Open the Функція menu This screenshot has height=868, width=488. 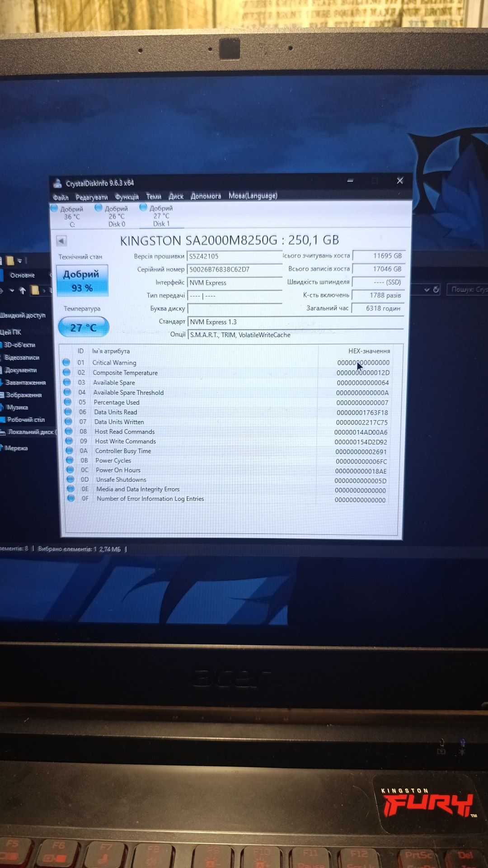point(127,197)
